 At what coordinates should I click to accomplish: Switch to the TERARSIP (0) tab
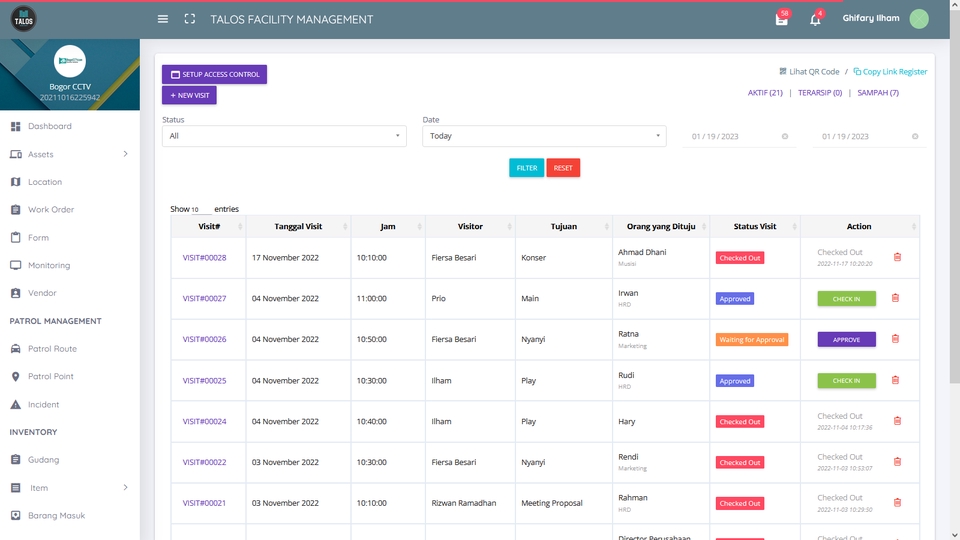coord(820,93)
